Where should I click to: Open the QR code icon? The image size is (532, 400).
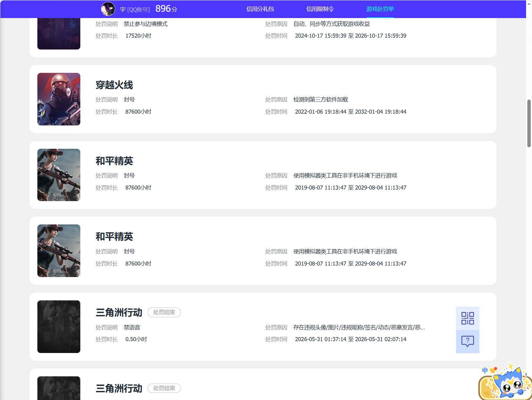468,318
